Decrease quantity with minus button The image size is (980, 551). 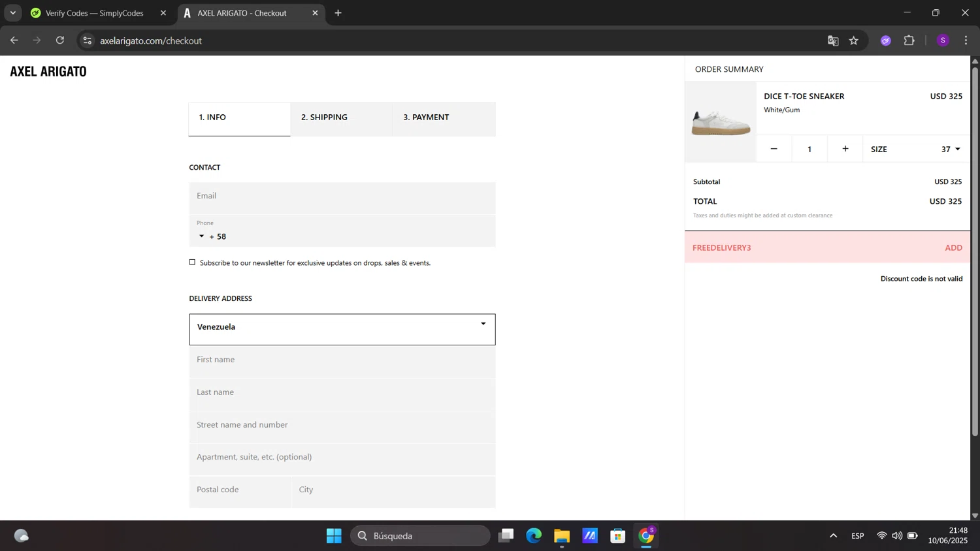tap(774, 149)
